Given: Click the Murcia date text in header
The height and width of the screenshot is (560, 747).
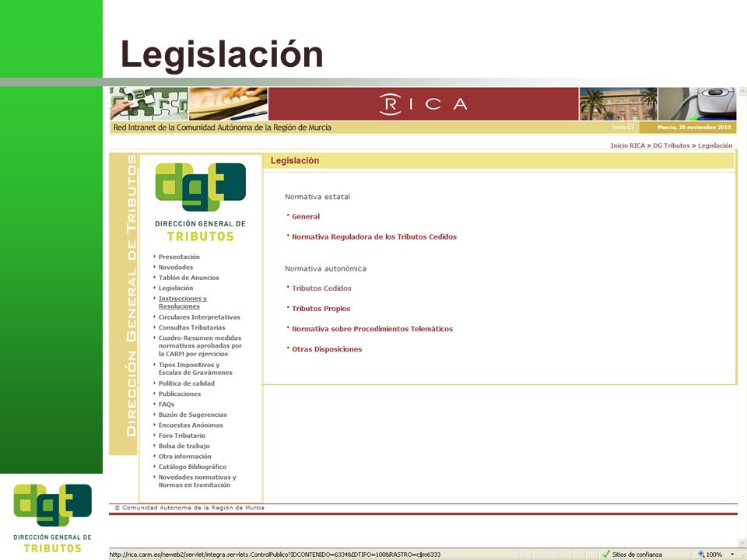Looking at the screenshot, I should tap(694, 127).
